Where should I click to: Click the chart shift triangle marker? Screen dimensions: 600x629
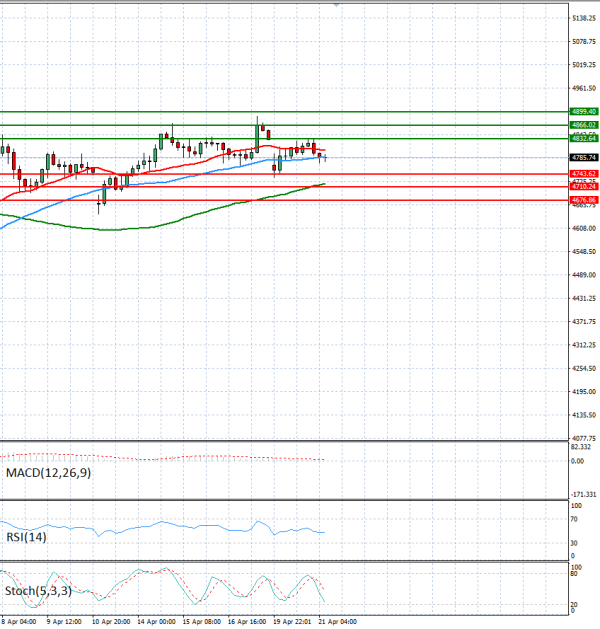coord(336,5)
